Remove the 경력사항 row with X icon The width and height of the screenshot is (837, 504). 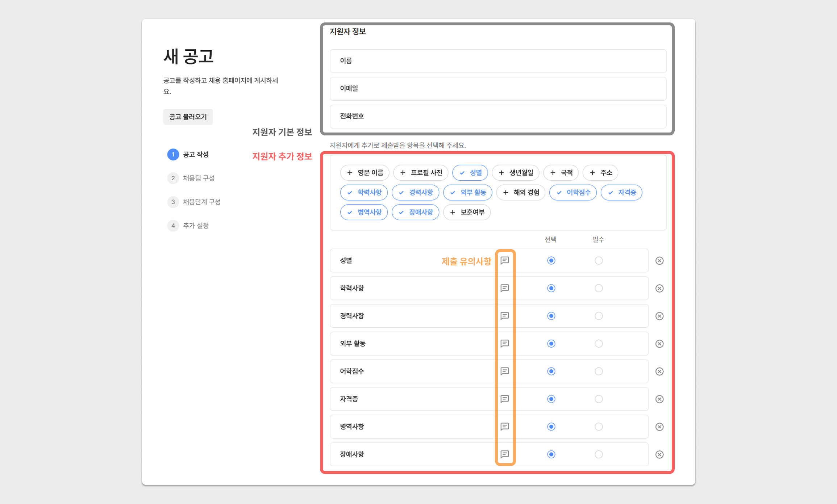(659, 316)
